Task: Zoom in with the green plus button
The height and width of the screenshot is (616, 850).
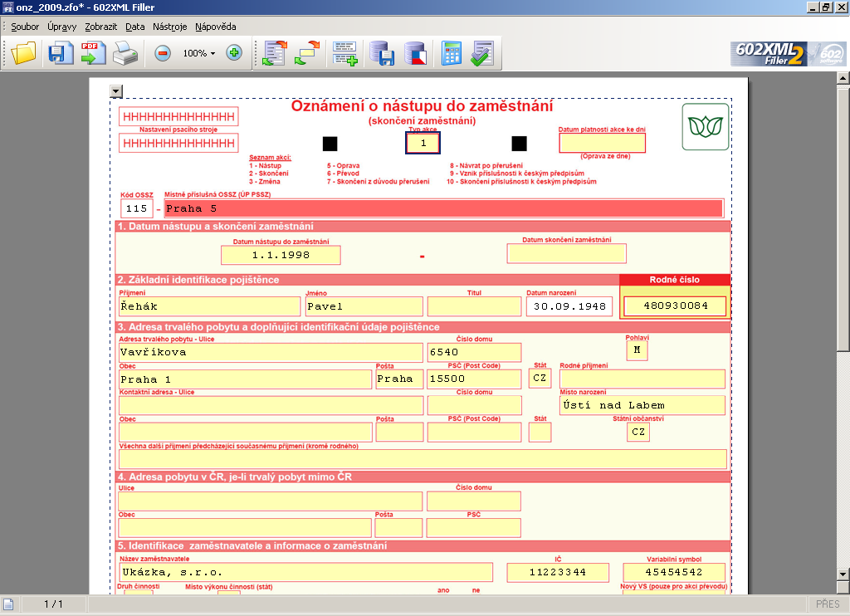Action: coord(234,53)
